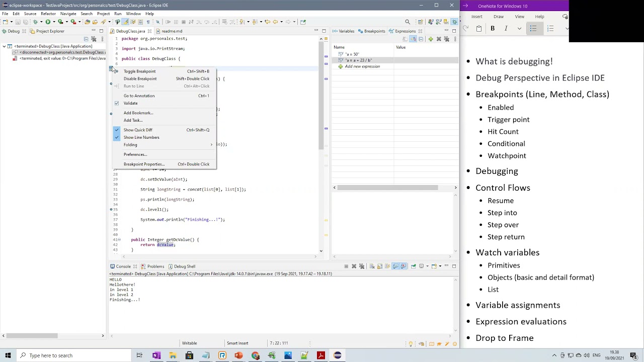Switch to the Variables tab
Viewport: 644px width, 362px height.
[x=343, y=31]
